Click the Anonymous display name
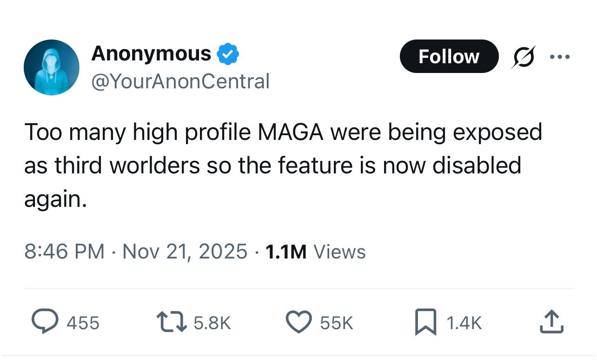The width and height of the screenshot is (597, 364). pyautogui.click(x=151, y=53)
